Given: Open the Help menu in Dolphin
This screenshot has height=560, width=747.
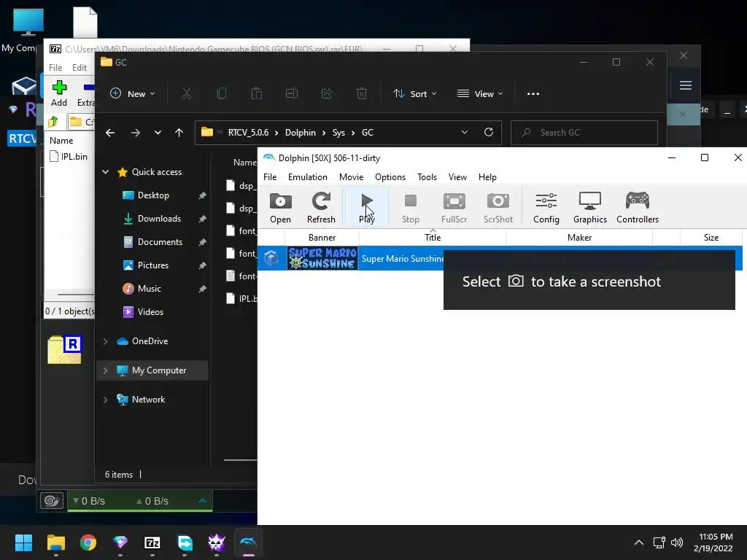Looking at the screenshot, I should tap(487, 177).
